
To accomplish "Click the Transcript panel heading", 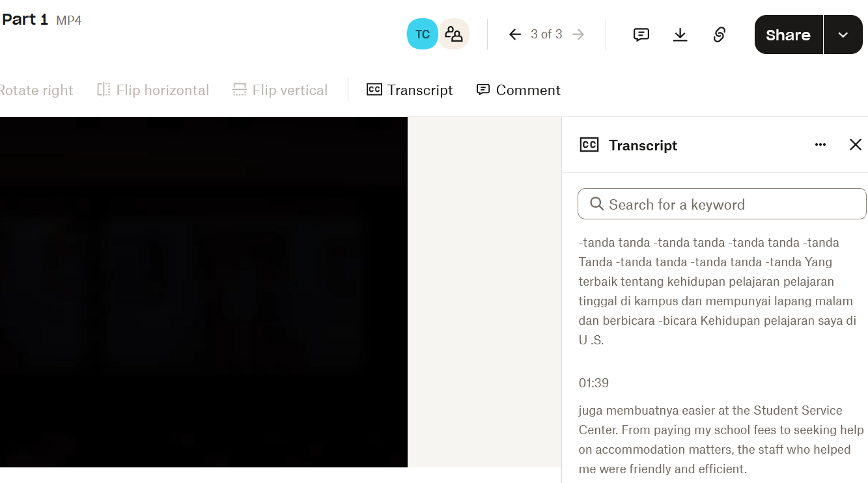I will coord(643,145).
